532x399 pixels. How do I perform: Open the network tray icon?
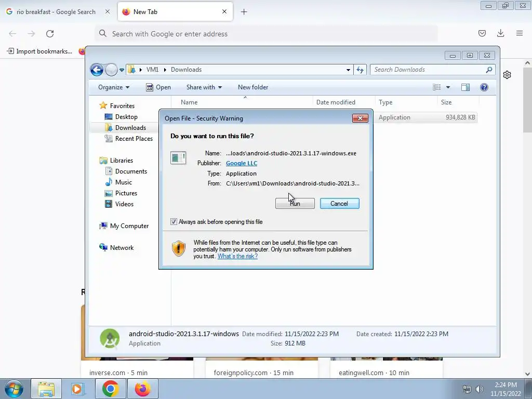[x=467, y=389]
